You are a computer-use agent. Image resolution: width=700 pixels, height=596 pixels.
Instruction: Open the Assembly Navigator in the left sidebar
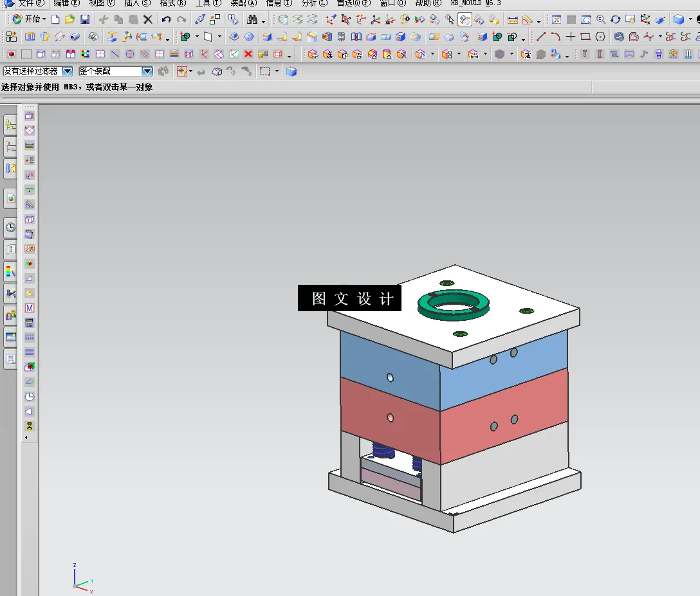[x=10, y=125]
